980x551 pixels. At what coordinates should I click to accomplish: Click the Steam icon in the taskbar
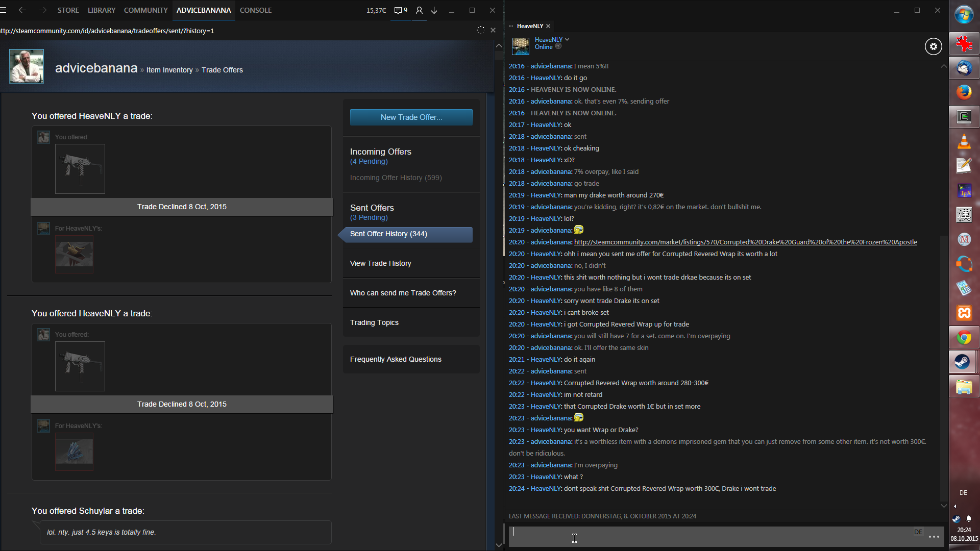pos(963,362)
